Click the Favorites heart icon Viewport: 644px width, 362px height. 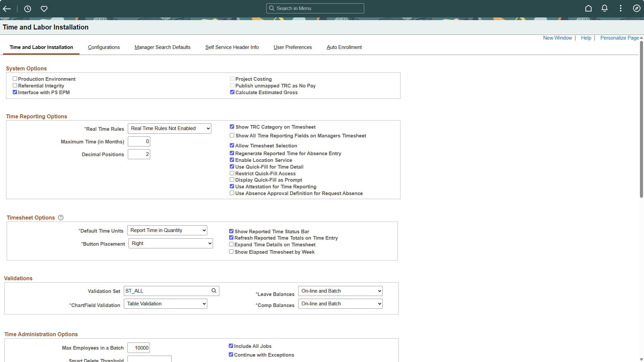pyautogui.click(x=44, y=9)
